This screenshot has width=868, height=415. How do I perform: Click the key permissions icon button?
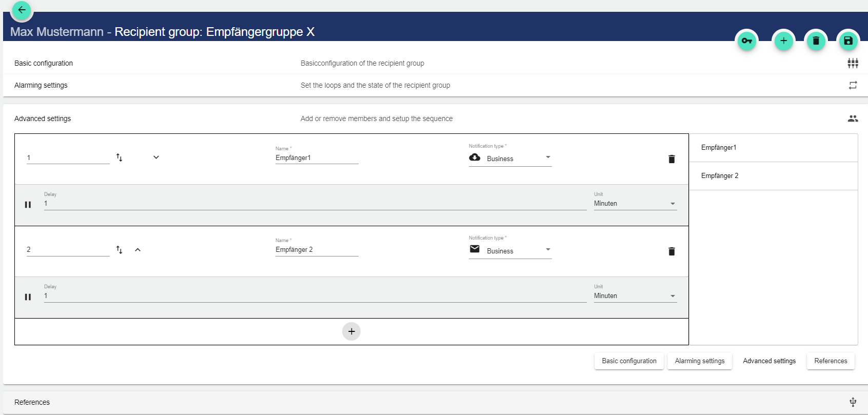[x=747, y=41]
